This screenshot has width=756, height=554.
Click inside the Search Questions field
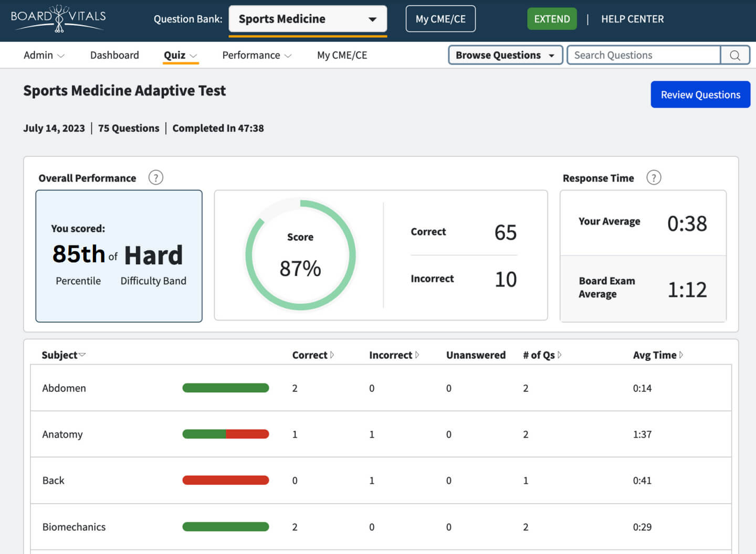[x=643, y=55]
